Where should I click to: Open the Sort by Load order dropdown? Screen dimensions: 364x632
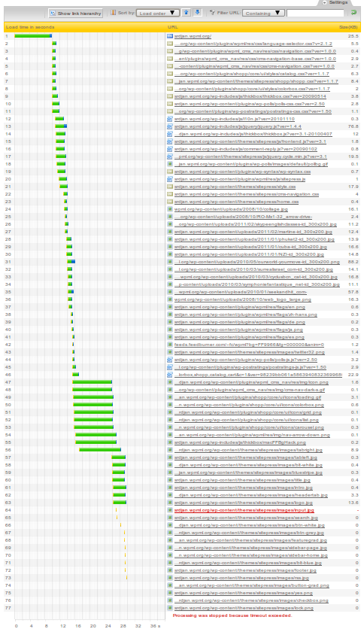158,13
